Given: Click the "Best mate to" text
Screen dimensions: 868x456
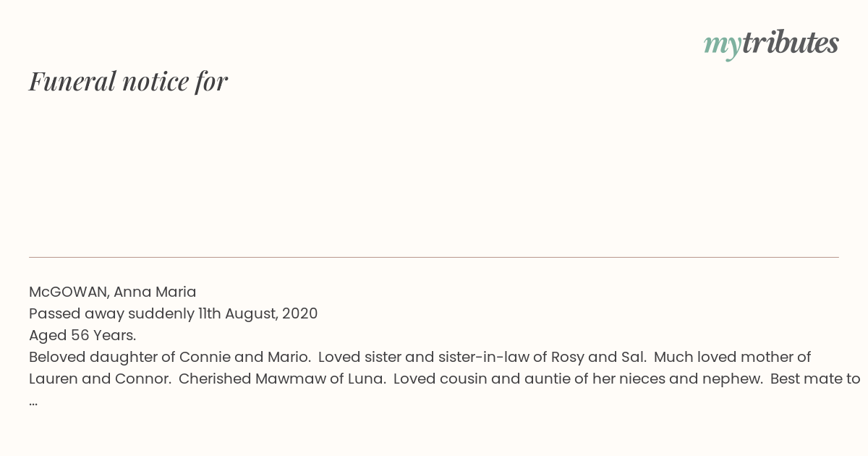Looking at the screenshot, I should 815,379.
